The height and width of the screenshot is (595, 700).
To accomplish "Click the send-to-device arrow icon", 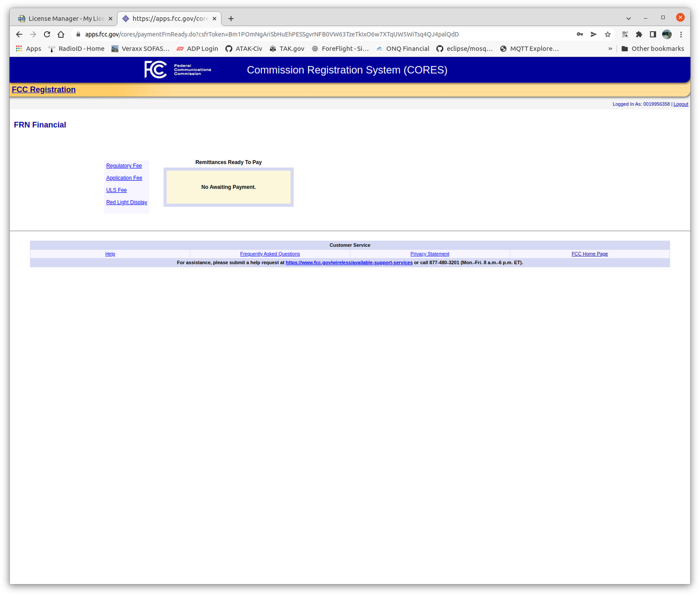I will tap(594, 34).
